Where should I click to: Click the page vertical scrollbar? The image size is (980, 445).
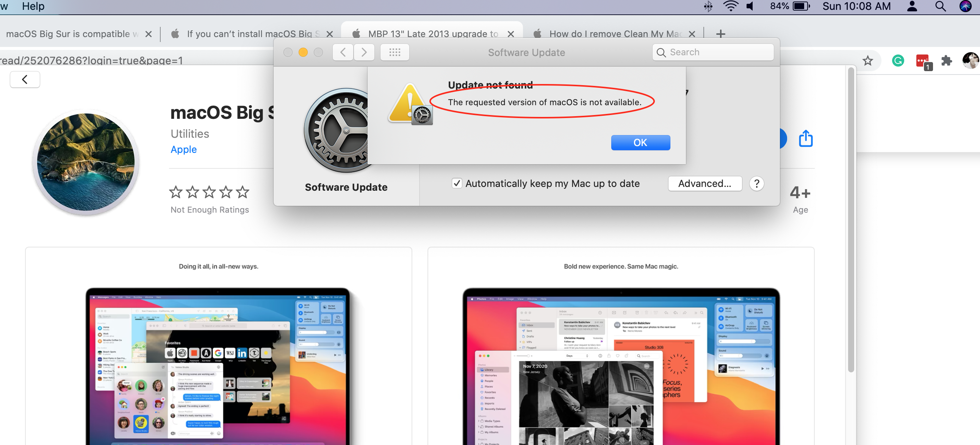pos(851,220)
